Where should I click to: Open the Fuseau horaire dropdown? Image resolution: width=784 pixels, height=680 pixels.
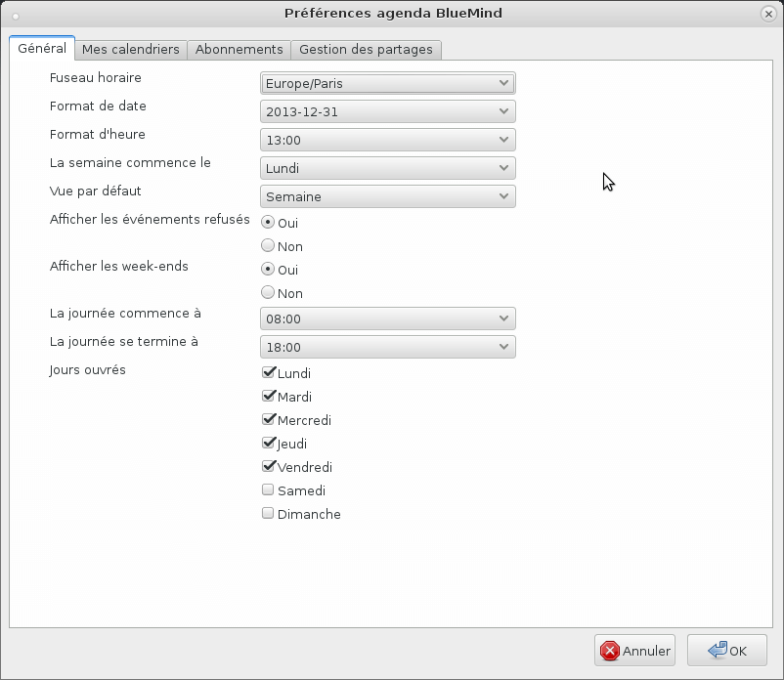[x=387, y=83]
